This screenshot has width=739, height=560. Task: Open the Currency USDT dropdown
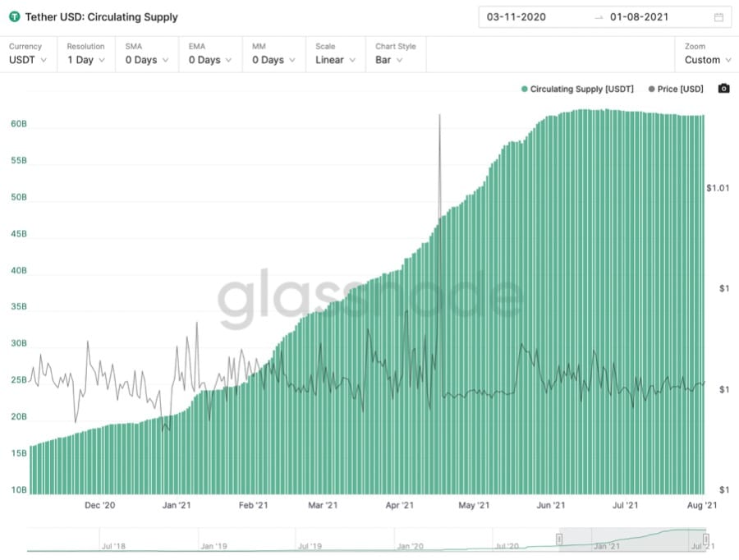click(28, 54)
